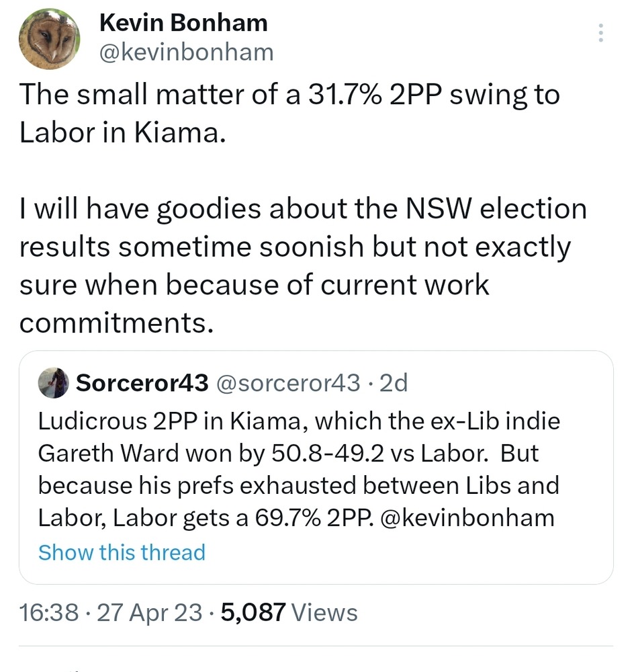The image size is (632, 672).
Task: Open the Sorceror43 display name in quote
Action: (144, 382)
